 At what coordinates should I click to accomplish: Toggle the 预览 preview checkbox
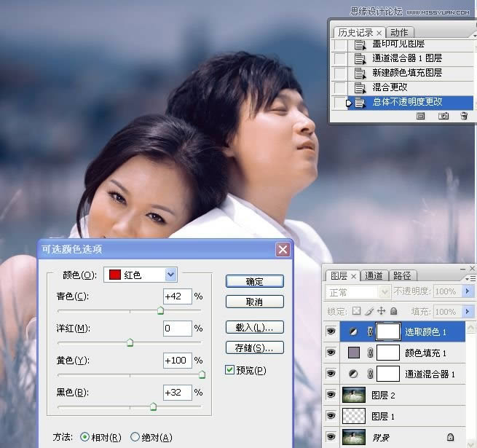coord(230,370)
